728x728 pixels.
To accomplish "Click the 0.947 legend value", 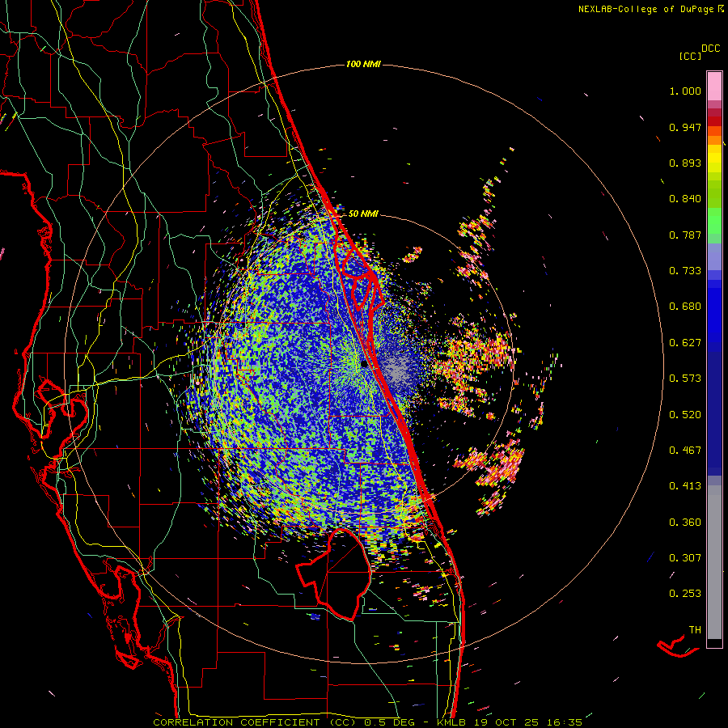I will pyautogui.click(x=685, y=127).
